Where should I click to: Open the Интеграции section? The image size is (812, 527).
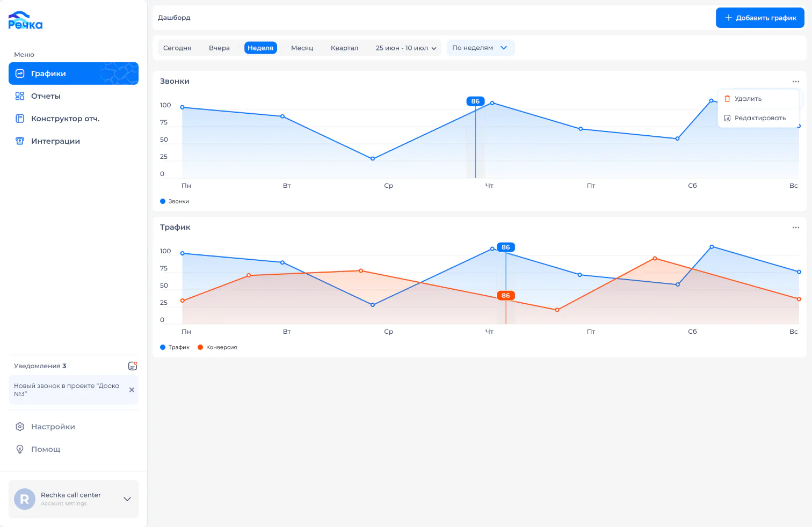click(x=74, y=141)
